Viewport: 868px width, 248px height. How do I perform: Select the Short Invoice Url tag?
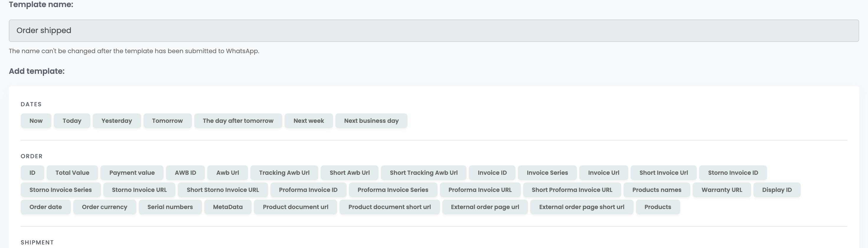click(663, 172)
